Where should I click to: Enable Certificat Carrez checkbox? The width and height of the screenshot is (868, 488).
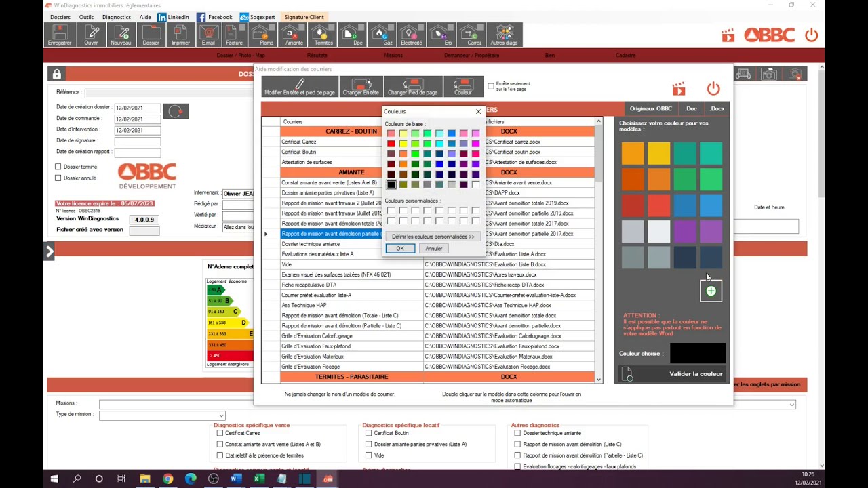point(220,433)
